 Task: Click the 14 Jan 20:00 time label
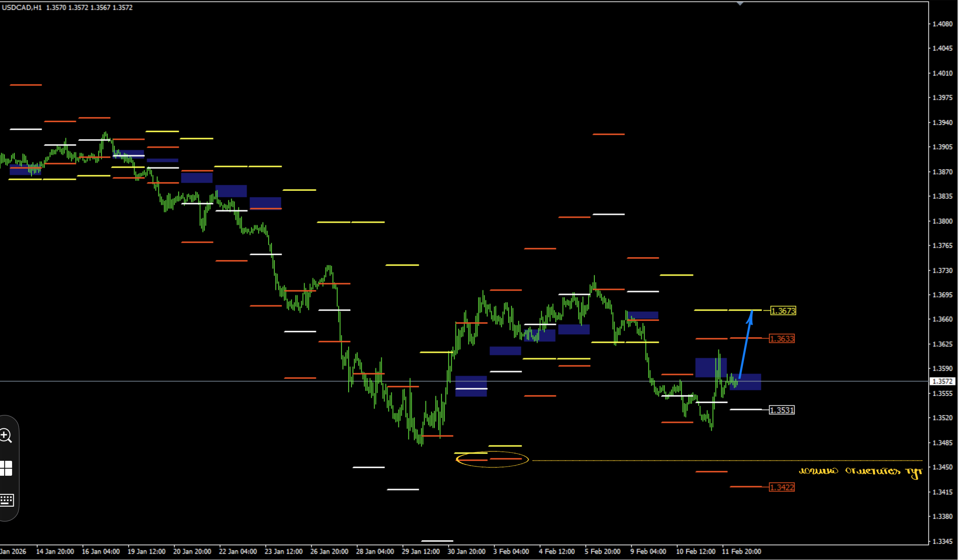coord(55,551)
